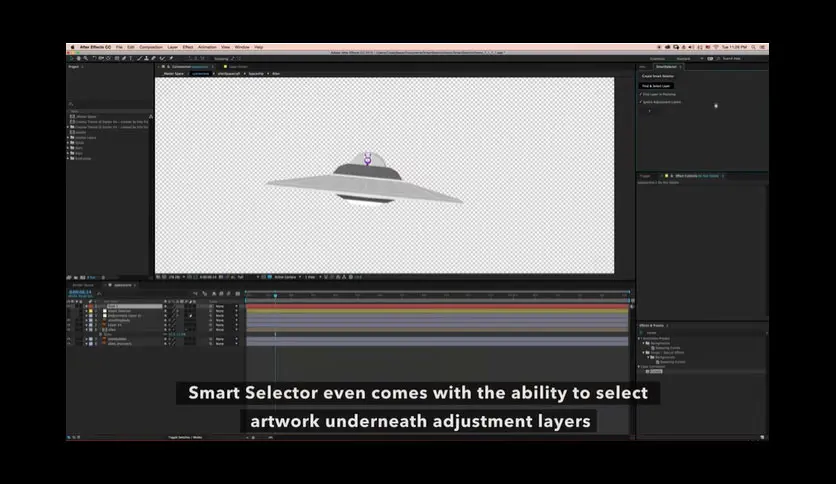This screenshot has width=836, height=484.
Task: Click the Graph Editor icon in timeline header
Action: [238, 294]
